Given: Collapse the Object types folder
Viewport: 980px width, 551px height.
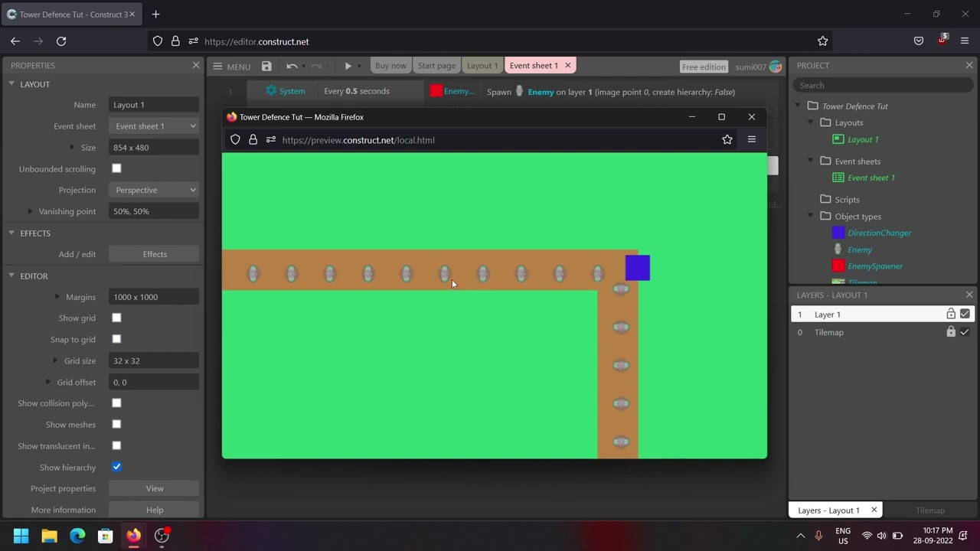Looking at the screenshot, I should pos(811,216).
